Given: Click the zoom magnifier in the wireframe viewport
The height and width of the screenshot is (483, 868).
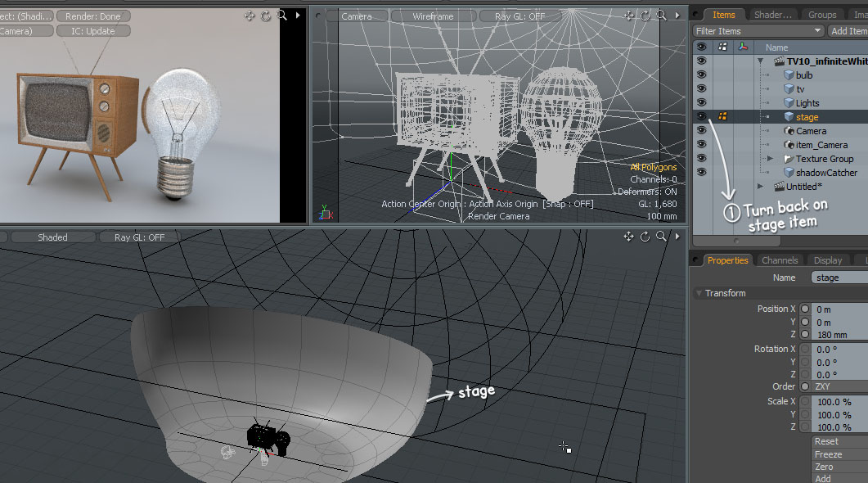Looking at the screenshot, I should (x=661, y=16).
